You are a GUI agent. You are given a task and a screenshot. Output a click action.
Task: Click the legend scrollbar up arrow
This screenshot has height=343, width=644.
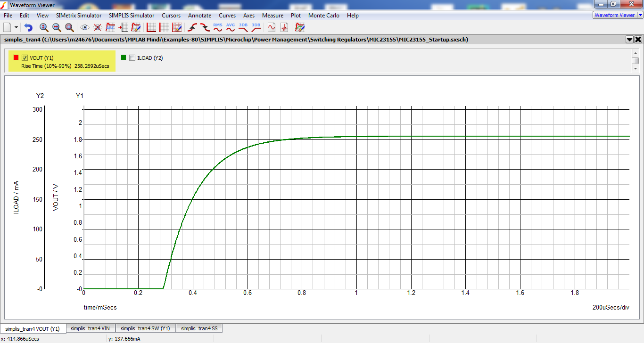tap(636, 53)
